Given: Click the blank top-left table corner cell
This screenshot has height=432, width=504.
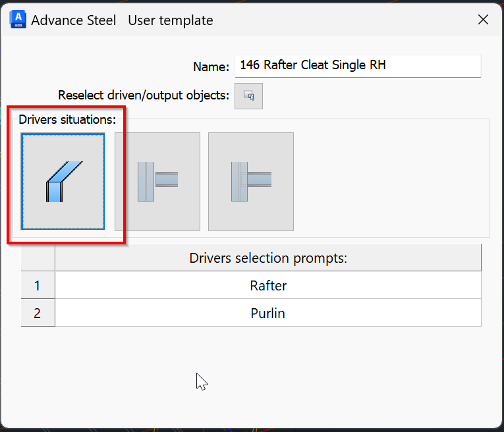Looking at the screenshot, I should pyautogui.click(x=38, y=258).
